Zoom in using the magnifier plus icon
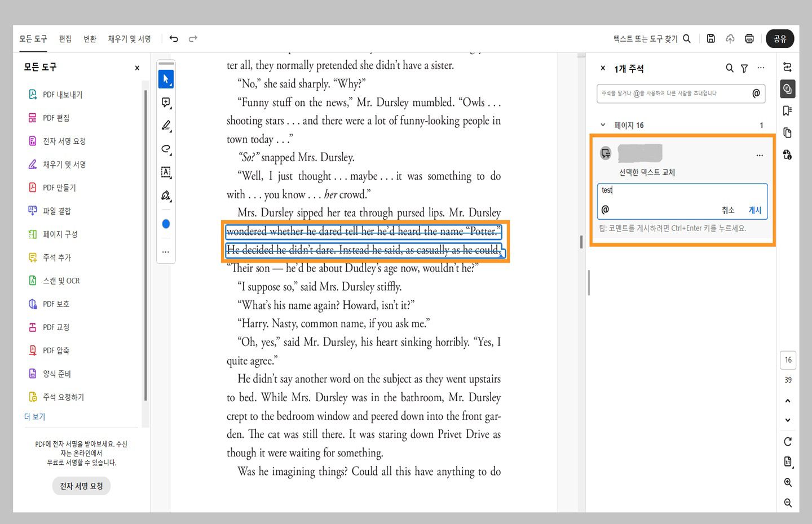Image resolution: width=812 pixels, height=524 pixels. 788,482
